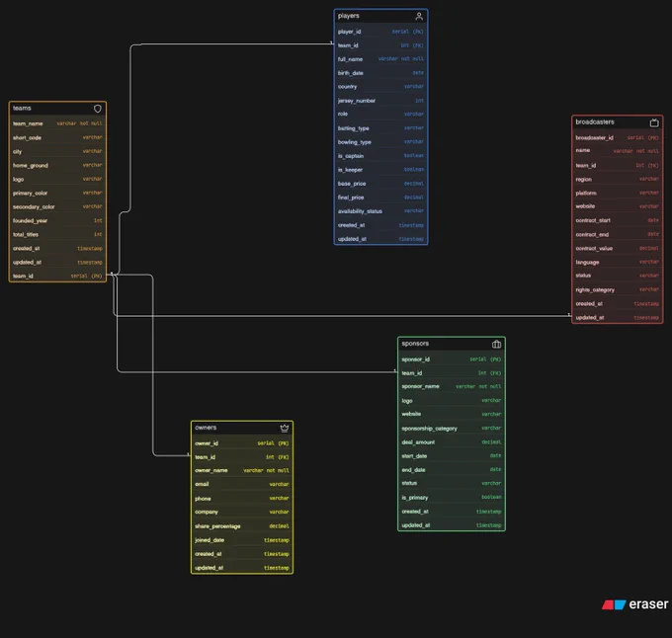The height and width of the screenshot is (638, 672).
Task: Click is_primary row in sponsors table
Action: [452, 497]
